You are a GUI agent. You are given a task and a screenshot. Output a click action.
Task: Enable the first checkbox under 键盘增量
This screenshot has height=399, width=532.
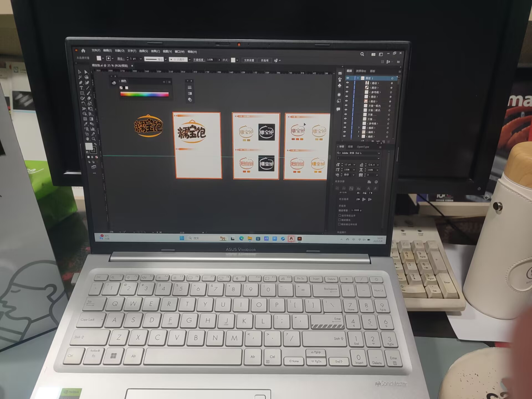tap(340, 215)
